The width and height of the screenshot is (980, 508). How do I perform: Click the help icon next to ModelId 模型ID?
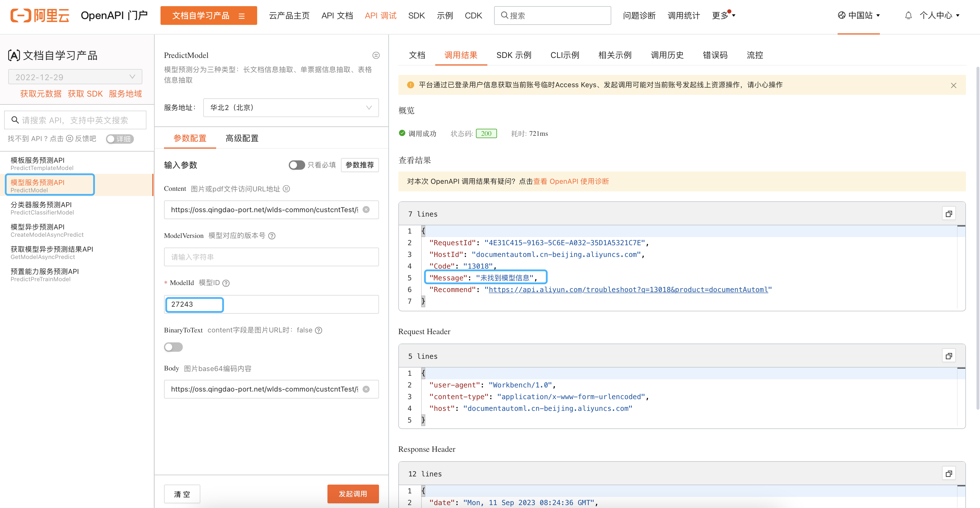click(226, 283)
